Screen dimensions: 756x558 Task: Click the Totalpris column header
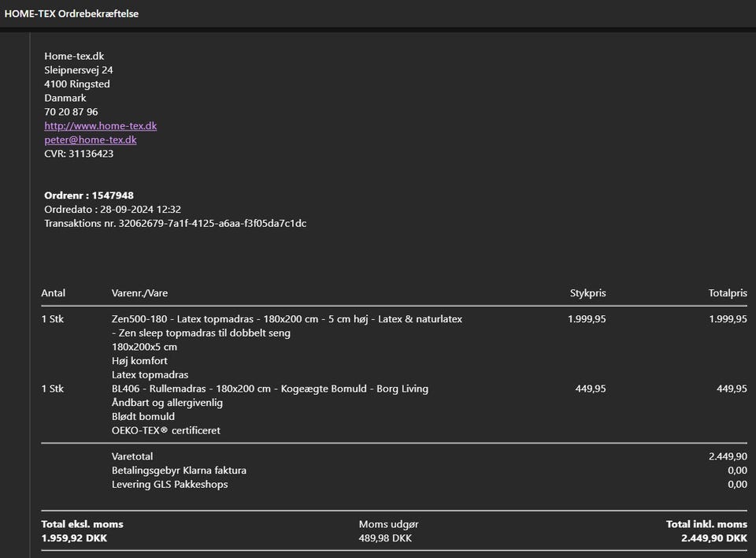(x=727, y=293)
